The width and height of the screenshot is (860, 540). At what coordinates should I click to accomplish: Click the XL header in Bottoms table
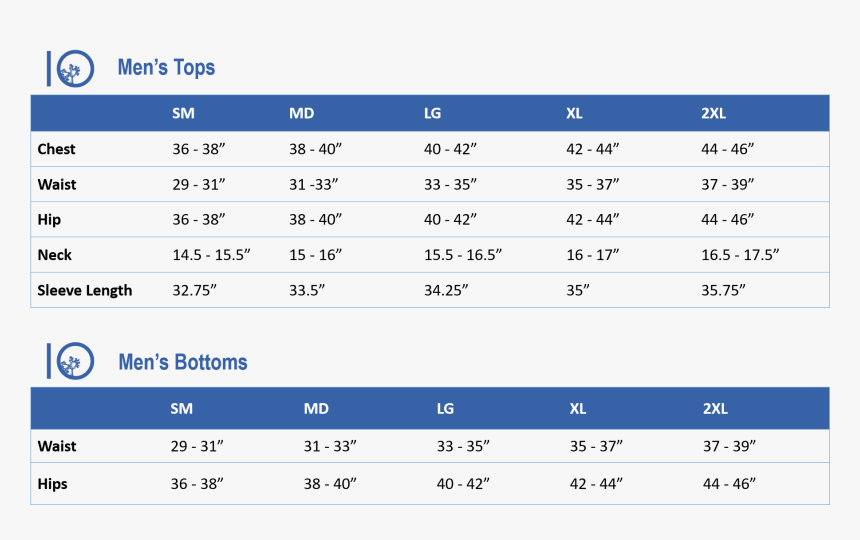(x=578, y=408)
